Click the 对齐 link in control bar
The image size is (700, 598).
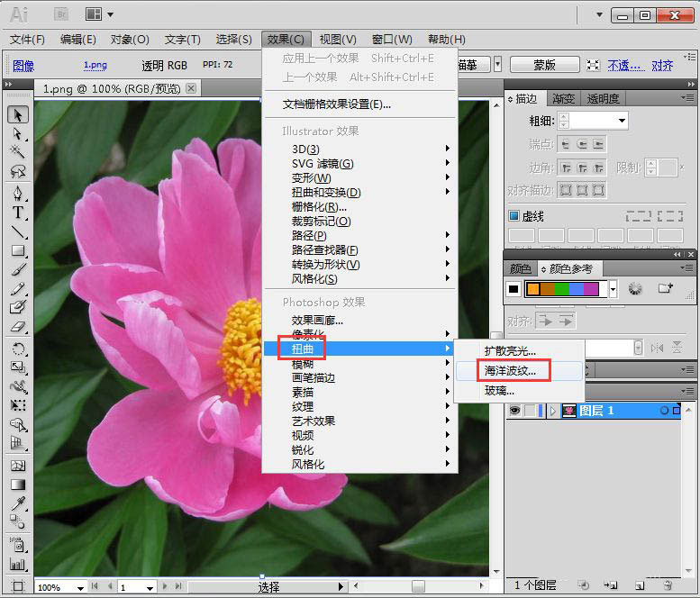(662, 66)
